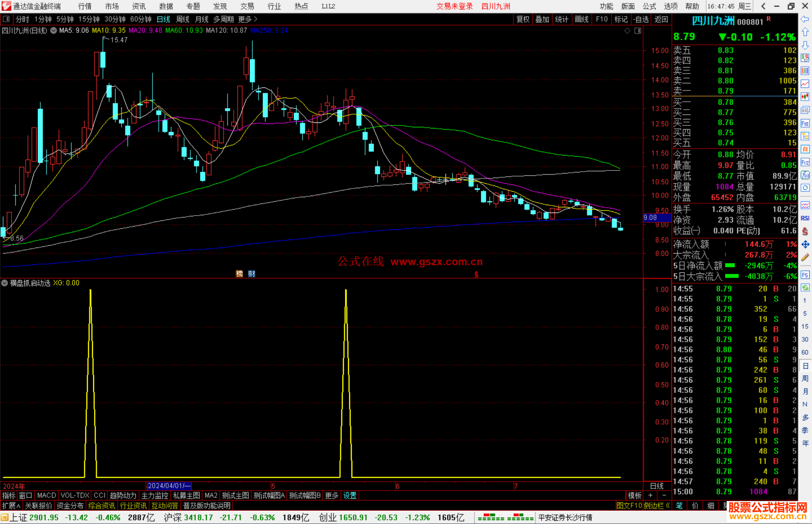Viewport: 812px width, 524px height.
Task: Switch to the 周线 period tab
Action: click(183, 19)
